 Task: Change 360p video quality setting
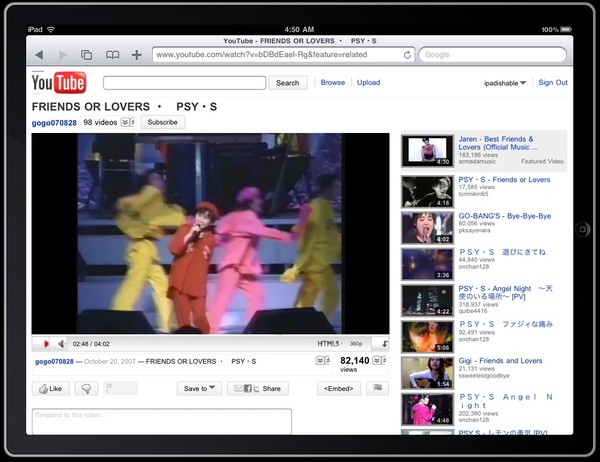356,343
